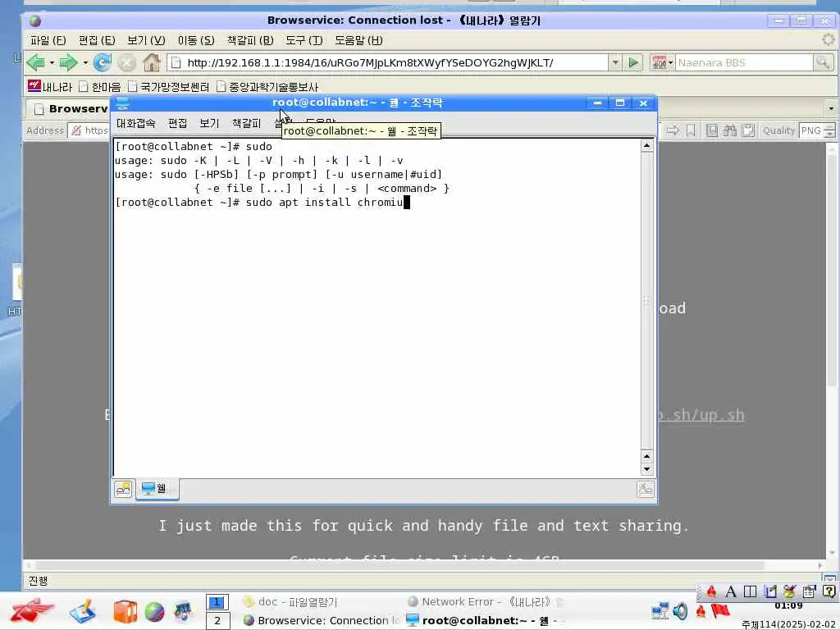Switch to virtual desktop 1

(217, 603)
